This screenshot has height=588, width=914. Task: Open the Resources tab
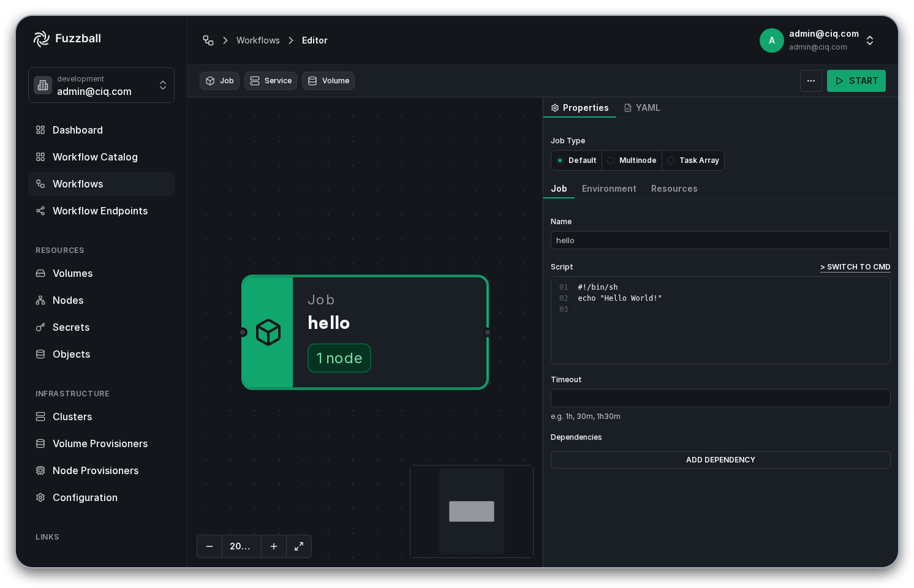click(674, 189)
